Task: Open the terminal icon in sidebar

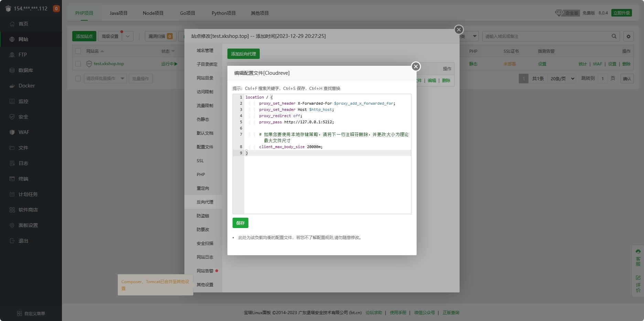Action: (x=12, y=179)
